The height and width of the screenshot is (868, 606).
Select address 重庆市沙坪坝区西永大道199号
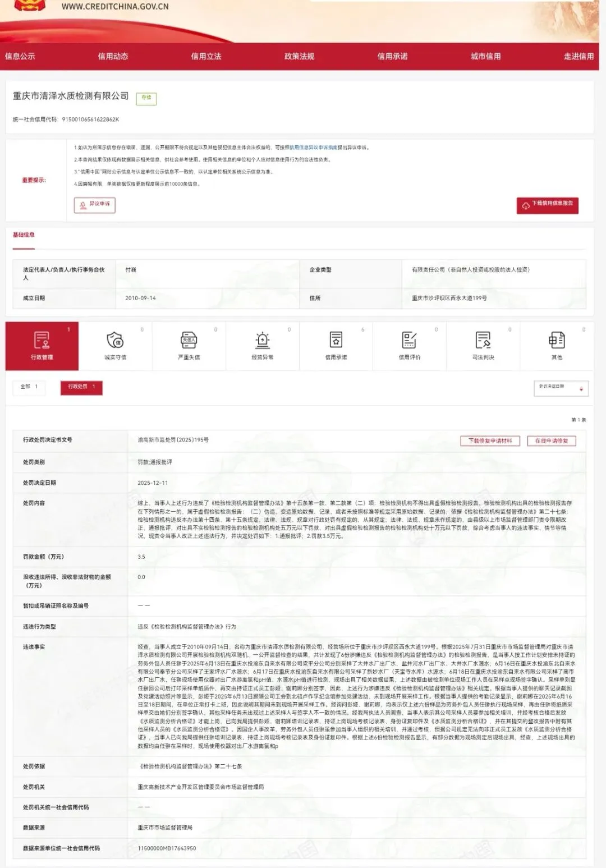pos(449,298)
